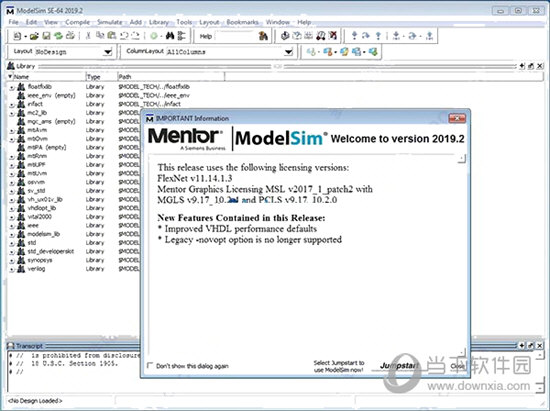Click the Simulate toolbar icon
Screen dimensions: 550x411
point(309,36)
